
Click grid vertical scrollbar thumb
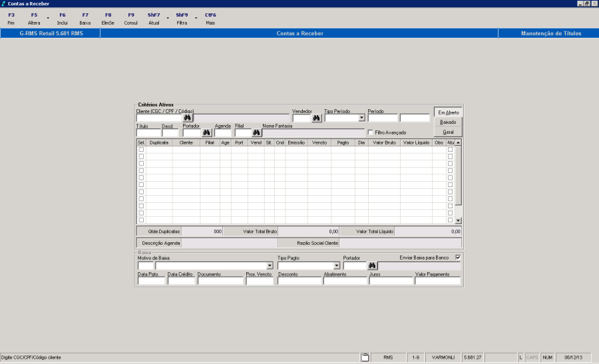tap(459, 176)
